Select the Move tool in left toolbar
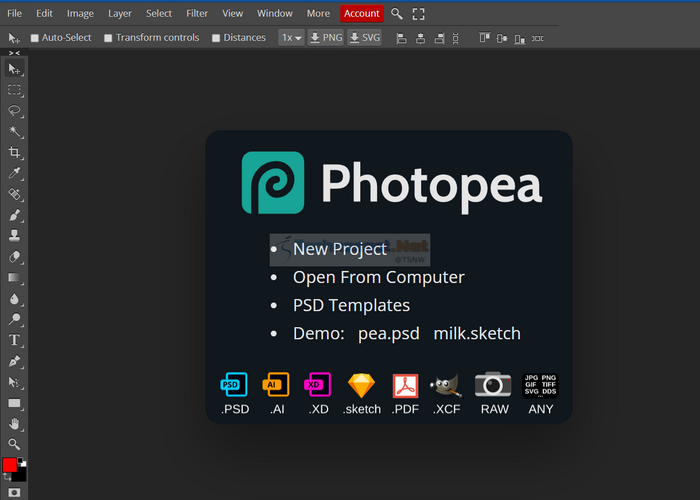The width and height of the screenshot is (700, 500). coord(14,69)
